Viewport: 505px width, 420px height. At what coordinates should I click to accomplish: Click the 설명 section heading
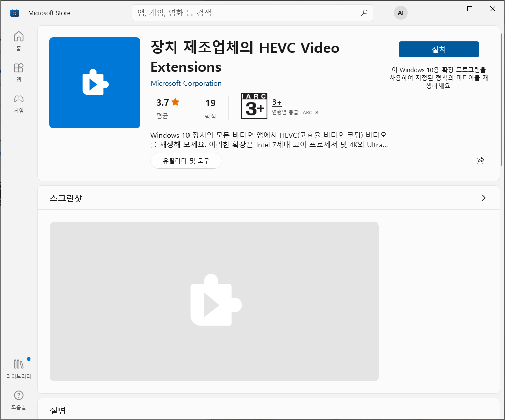58,410
